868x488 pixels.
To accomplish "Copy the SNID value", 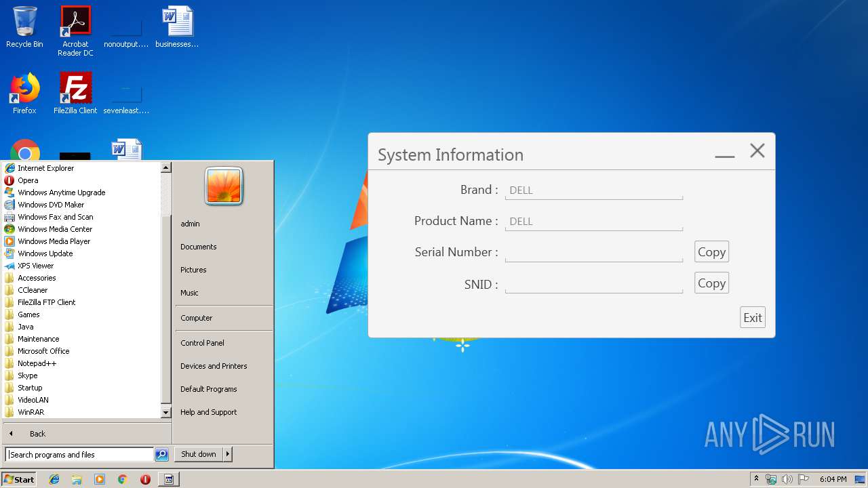I will coord(711,283).
